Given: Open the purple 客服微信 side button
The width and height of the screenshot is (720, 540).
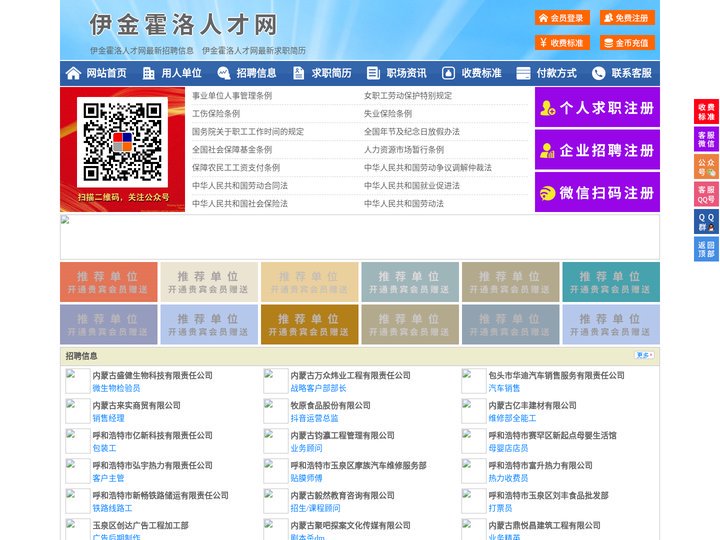Looking at the screenshot, I should pyautogui.click(x=706, y=139).
